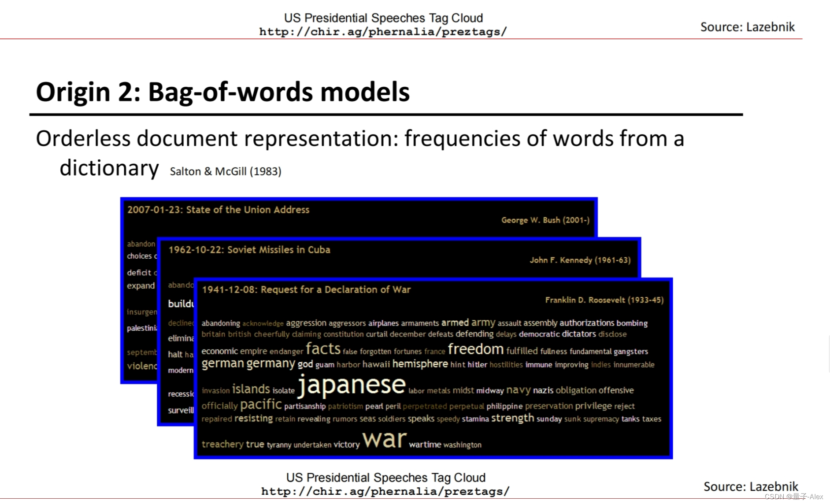Click the tag "deficit" in the Bush card
Screen dimensions: 830x504
pos(139,273)
